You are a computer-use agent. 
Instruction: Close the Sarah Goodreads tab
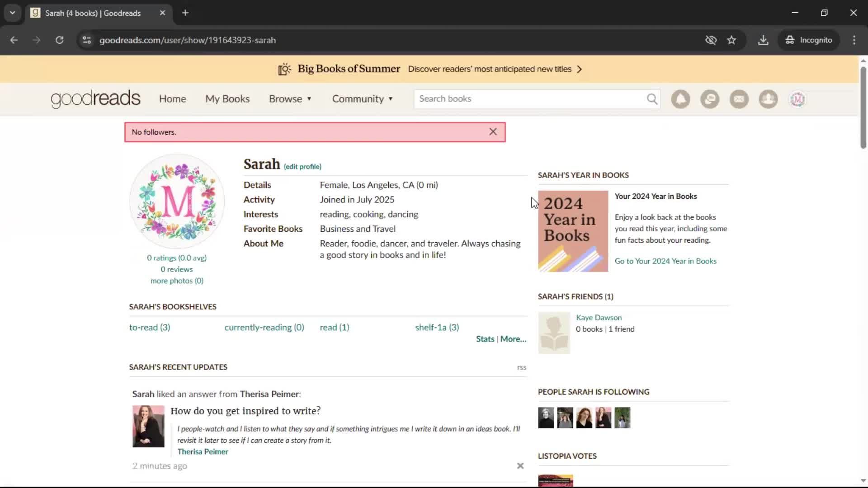[x=162, y=13]
